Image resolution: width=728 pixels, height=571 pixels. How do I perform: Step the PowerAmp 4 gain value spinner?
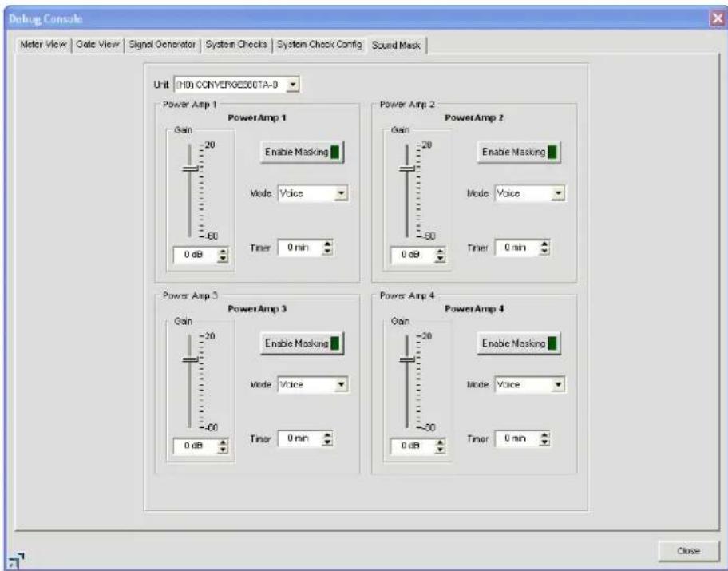440,446
